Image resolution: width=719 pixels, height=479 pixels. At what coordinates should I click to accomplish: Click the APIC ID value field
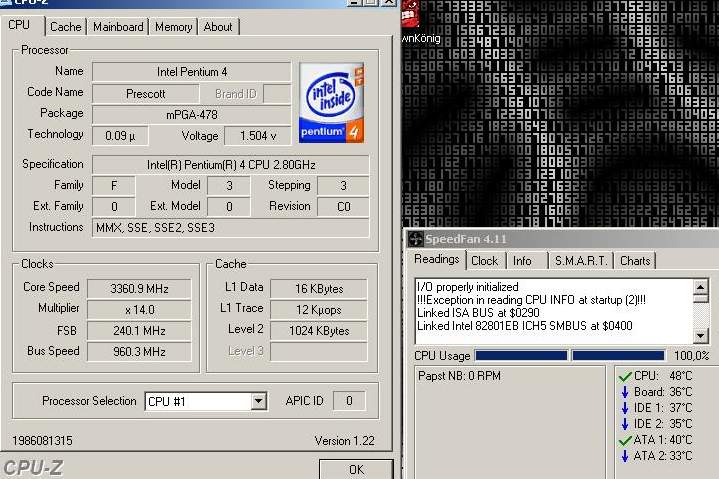(349, 401)
